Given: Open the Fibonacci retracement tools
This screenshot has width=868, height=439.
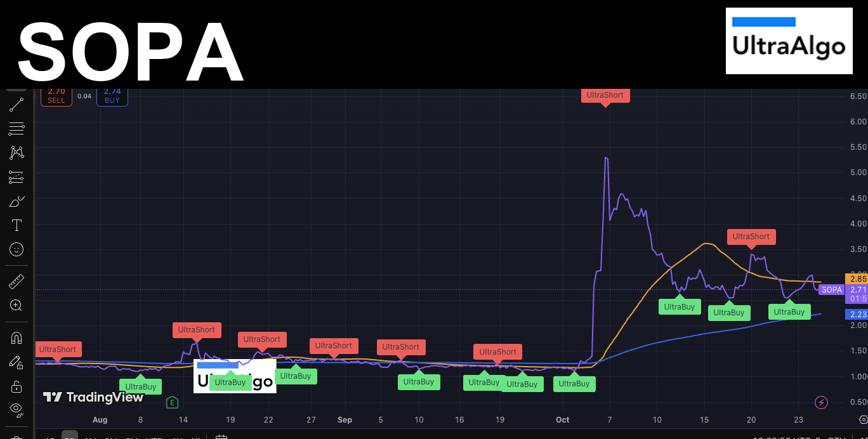Looking at the screenshot, I should click(x=16, y=129).
